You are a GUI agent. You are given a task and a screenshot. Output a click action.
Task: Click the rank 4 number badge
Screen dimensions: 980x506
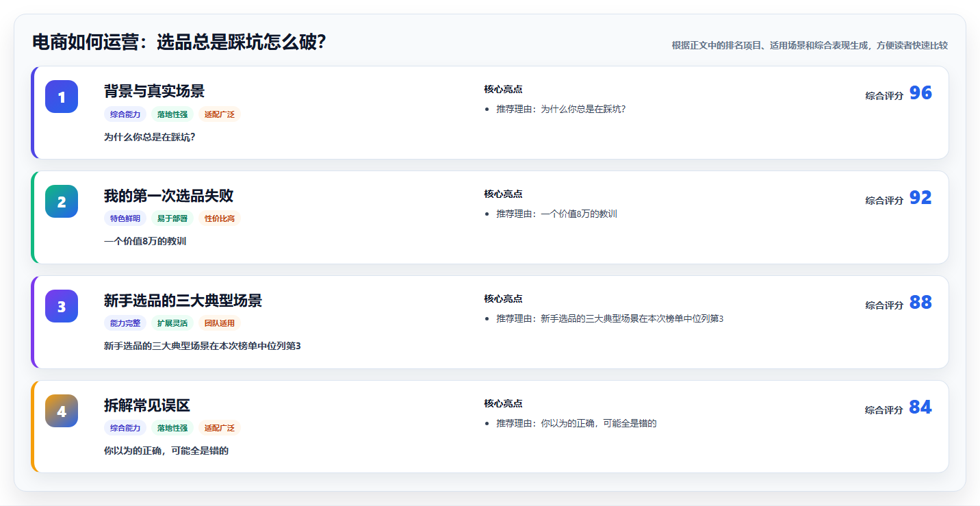coord(62,411)
